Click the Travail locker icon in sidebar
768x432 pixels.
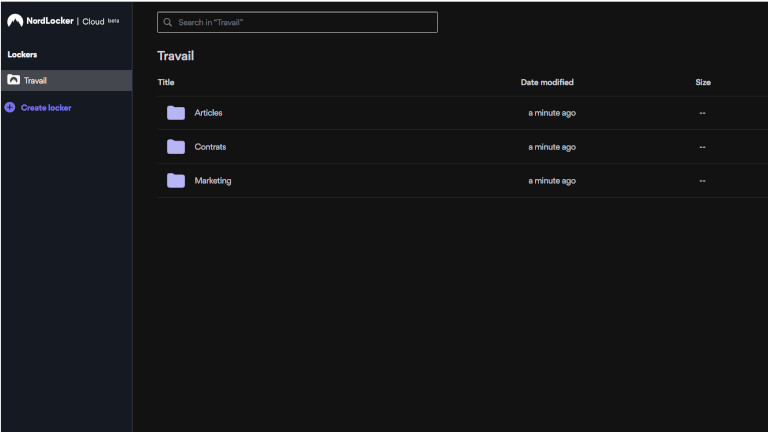pos(13,80)
